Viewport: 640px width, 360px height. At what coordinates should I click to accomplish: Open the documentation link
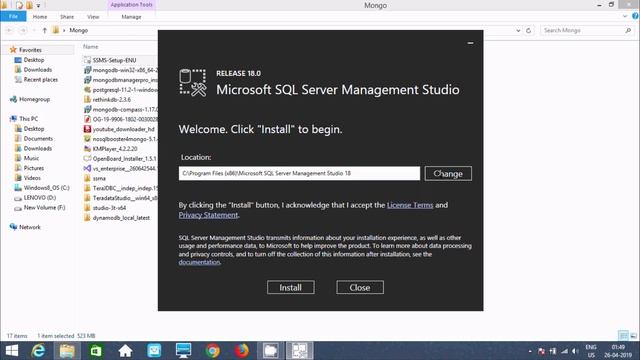point(199,262)
